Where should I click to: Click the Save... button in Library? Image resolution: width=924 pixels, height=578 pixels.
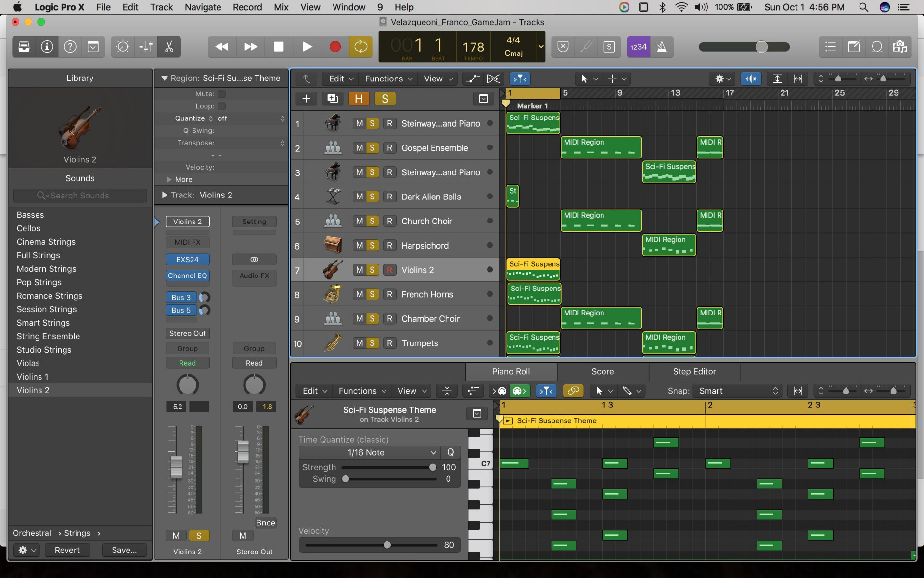124,550
